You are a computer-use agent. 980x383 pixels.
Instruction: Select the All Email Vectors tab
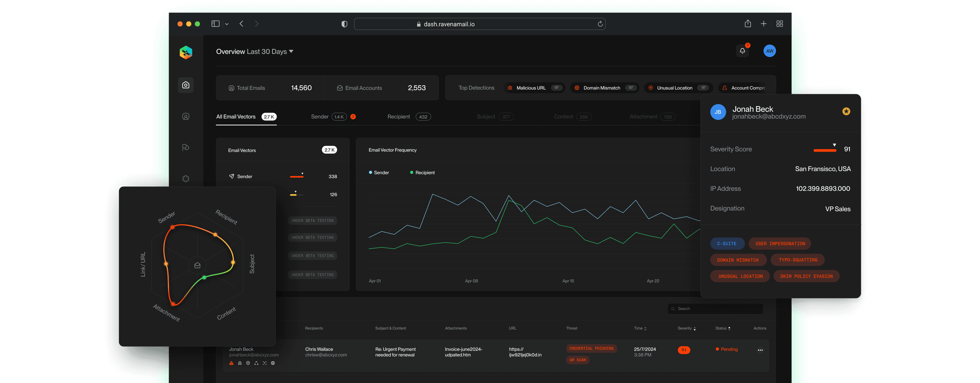[246, 117]
